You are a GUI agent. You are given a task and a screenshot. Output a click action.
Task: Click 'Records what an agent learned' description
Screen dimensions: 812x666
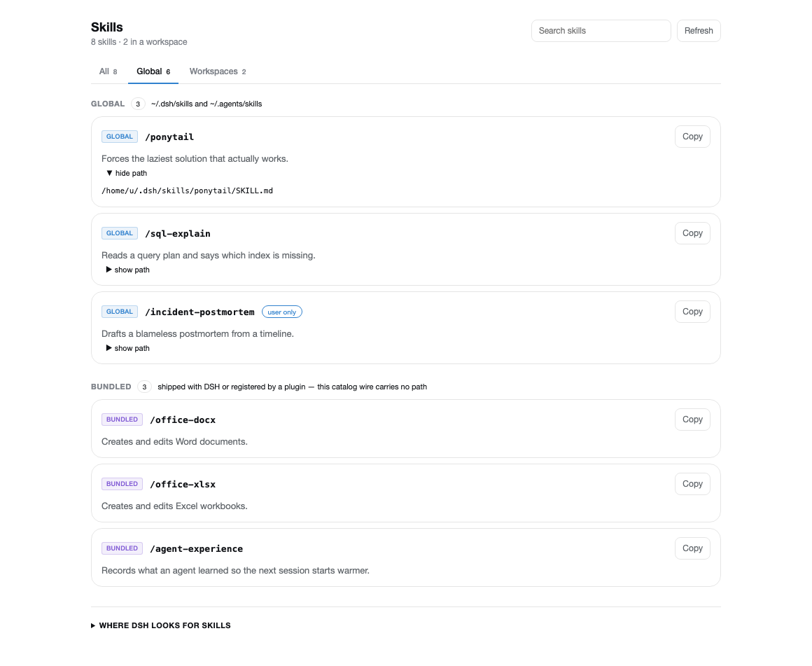pyautogui.click(x=236, y=571)
